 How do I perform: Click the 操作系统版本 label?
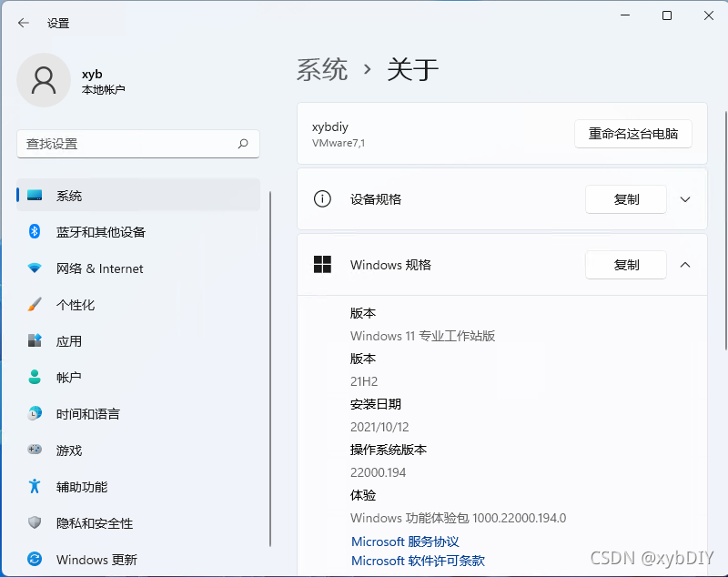click(x=389, y=450)
